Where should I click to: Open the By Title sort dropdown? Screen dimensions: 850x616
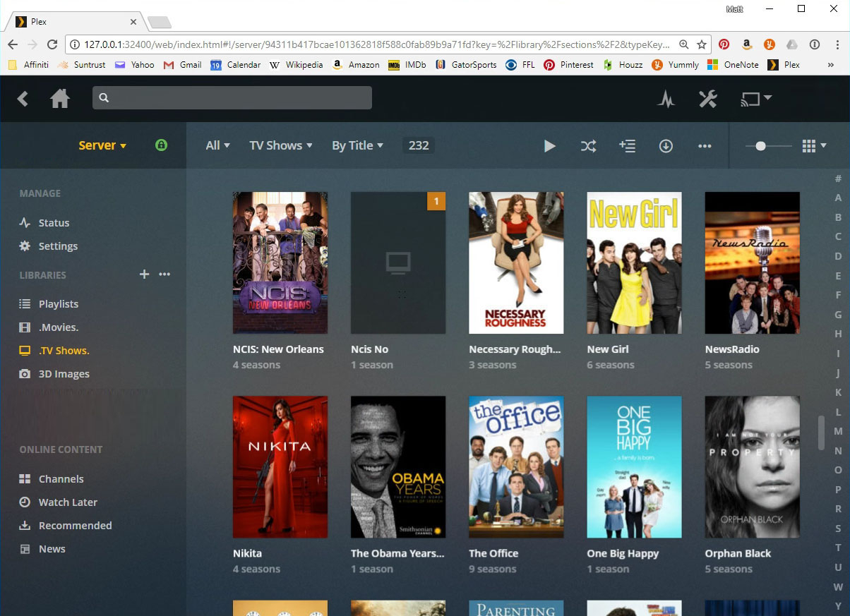[357, 145]
